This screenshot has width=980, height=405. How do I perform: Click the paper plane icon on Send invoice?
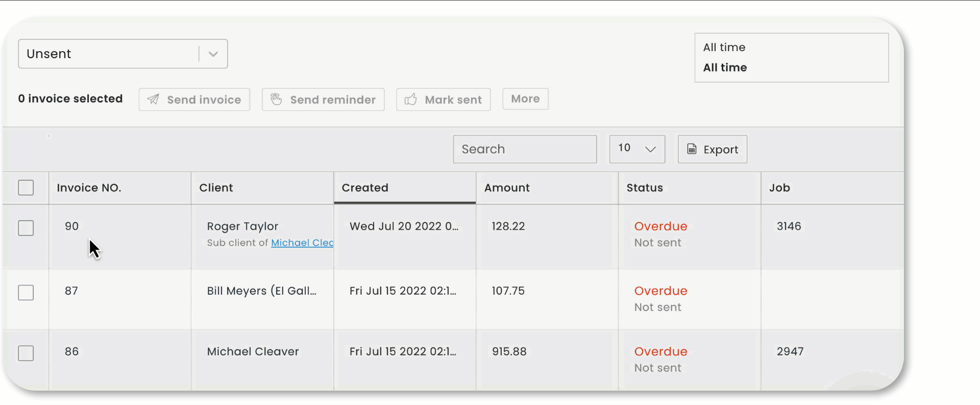153,99
